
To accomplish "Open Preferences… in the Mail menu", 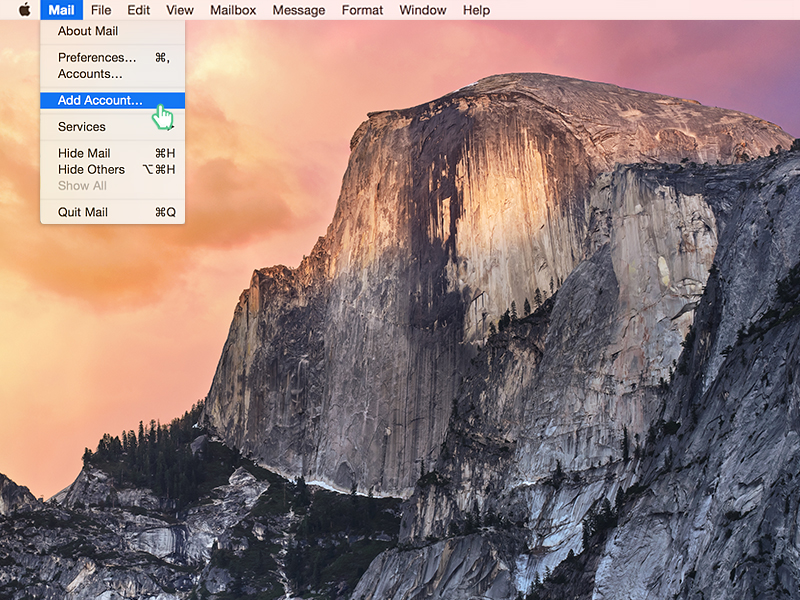I will click(x=113, y=58).
